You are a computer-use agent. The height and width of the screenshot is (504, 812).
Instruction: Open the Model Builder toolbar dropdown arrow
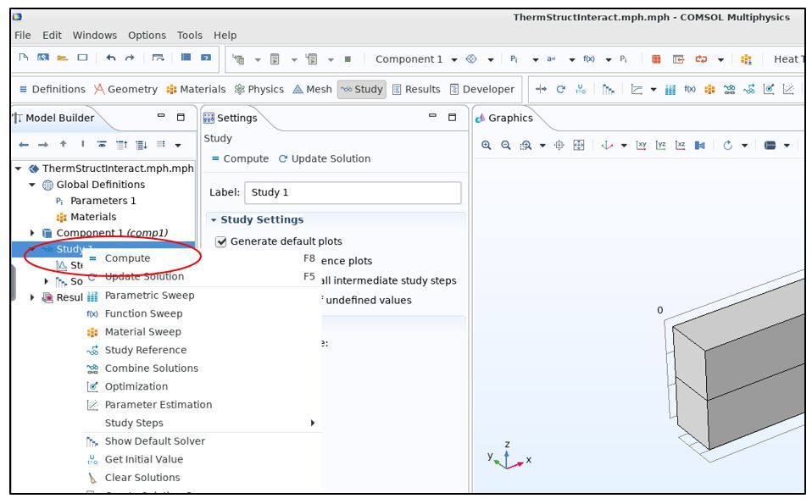[178, 145]
